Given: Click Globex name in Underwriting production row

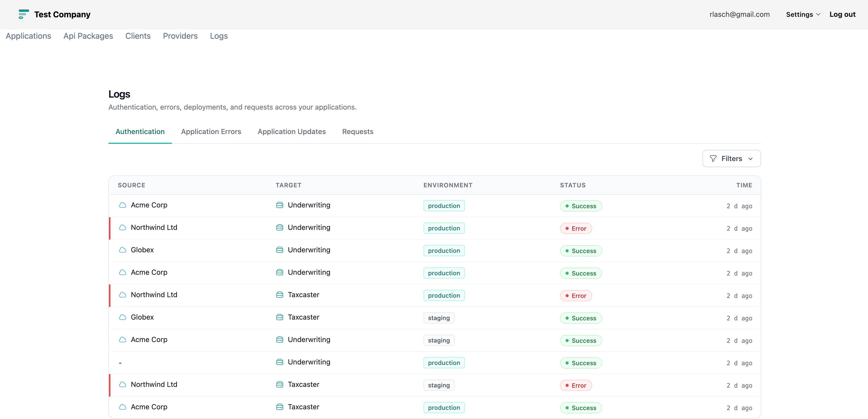Looking at the screenshot, I should point(142,250).
